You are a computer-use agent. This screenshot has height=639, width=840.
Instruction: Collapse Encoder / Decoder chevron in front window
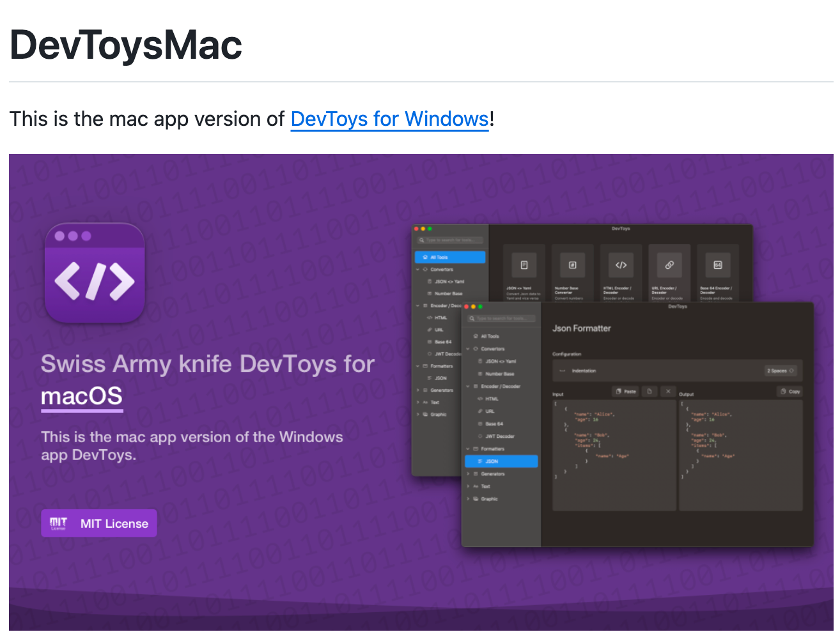pos(468,387)
